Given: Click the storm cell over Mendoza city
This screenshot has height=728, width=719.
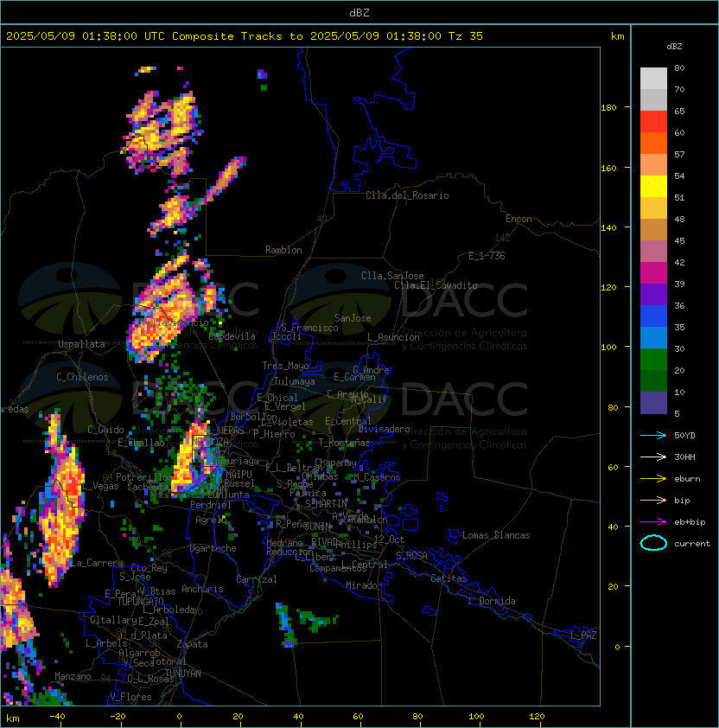Looking at the screenshot, I should click(195, 460).
